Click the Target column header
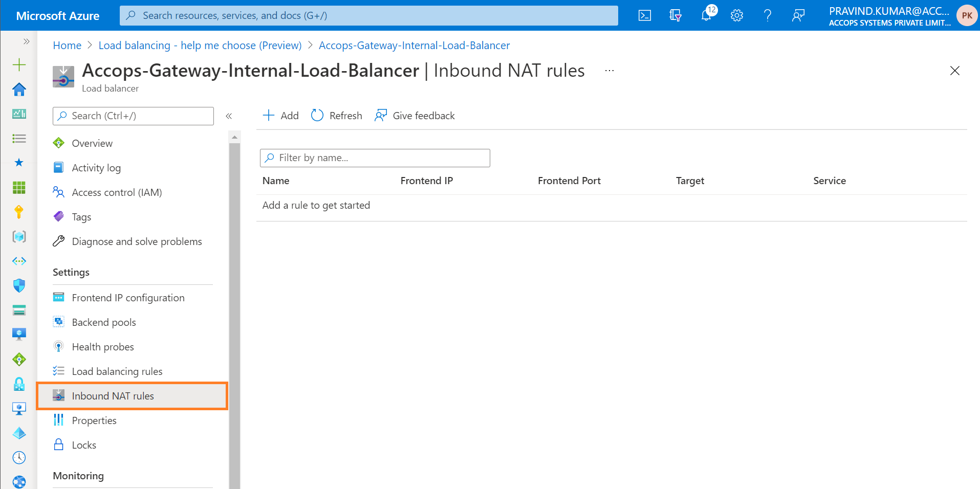 click(x=690, y=181)
